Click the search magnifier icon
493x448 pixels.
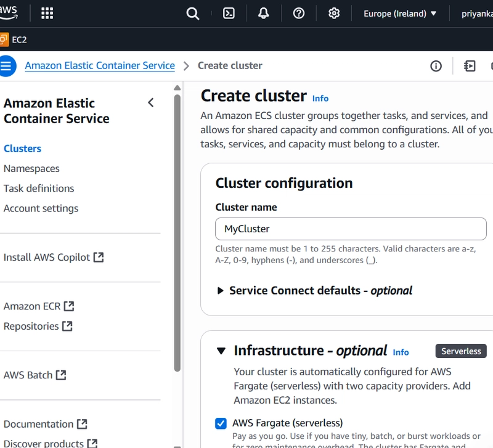[192, 14]
